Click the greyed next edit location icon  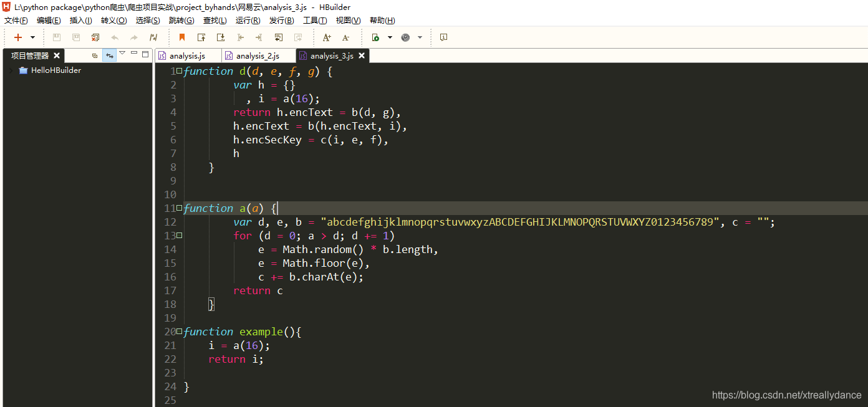298,37
